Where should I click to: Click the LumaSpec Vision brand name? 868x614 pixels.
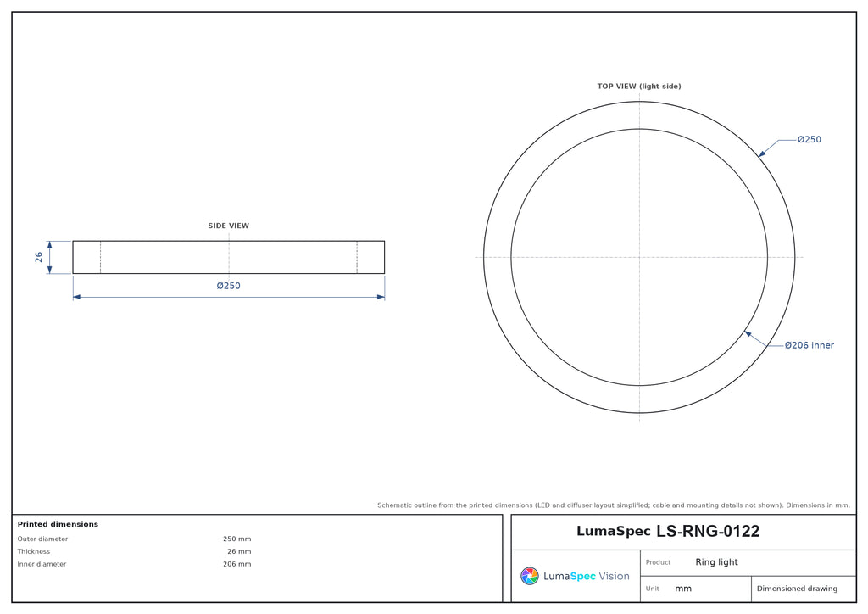pyautogui.click(x=587, y=577)
